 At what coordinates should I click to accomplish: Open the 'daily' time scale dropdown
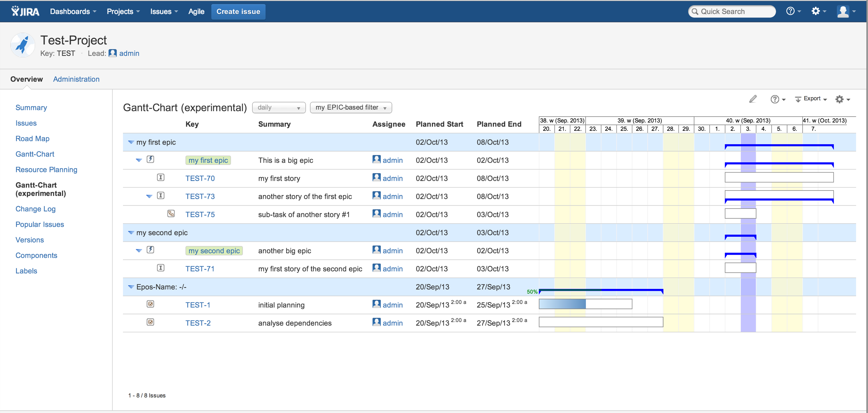pyautogui.click(x=279, y=107)
